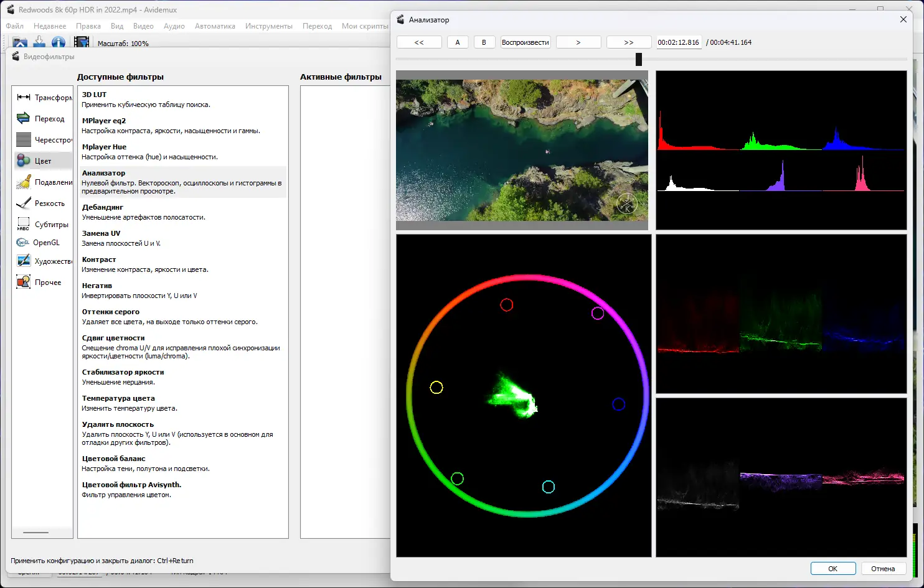This screenshot has height=588, width=924.
Task: Open the Аудио menu
Action: (174, 26)
